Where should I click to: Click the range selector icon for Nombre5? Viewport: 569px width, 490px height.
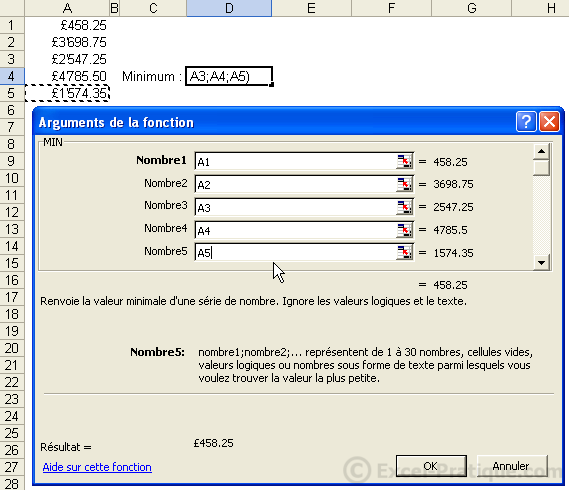[404, 253]
